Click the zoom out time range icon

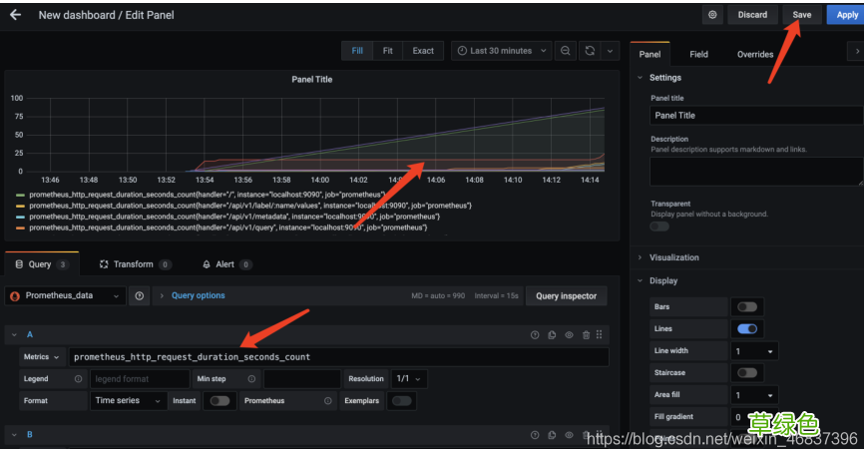[565, 51]
